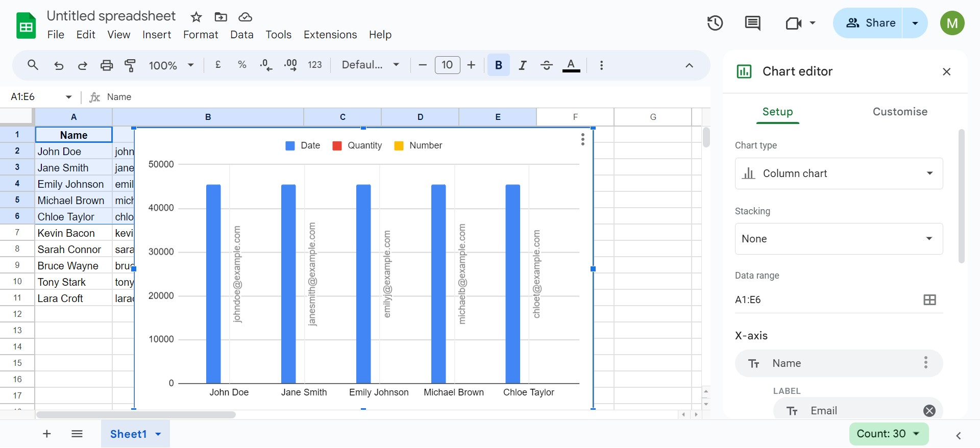Viewport: 980px width, 448px height.
Task: Toggle strikethrough formatting
Action: point(546,65)
